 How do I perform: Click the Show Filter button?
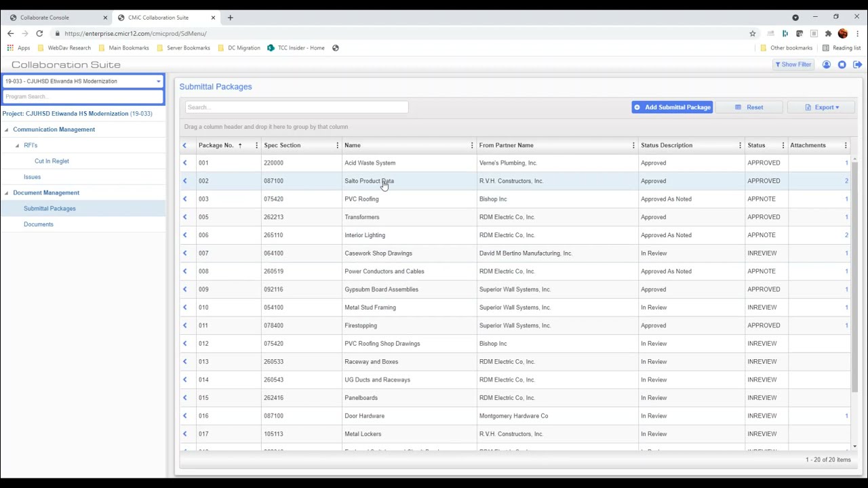click(793, 64)
